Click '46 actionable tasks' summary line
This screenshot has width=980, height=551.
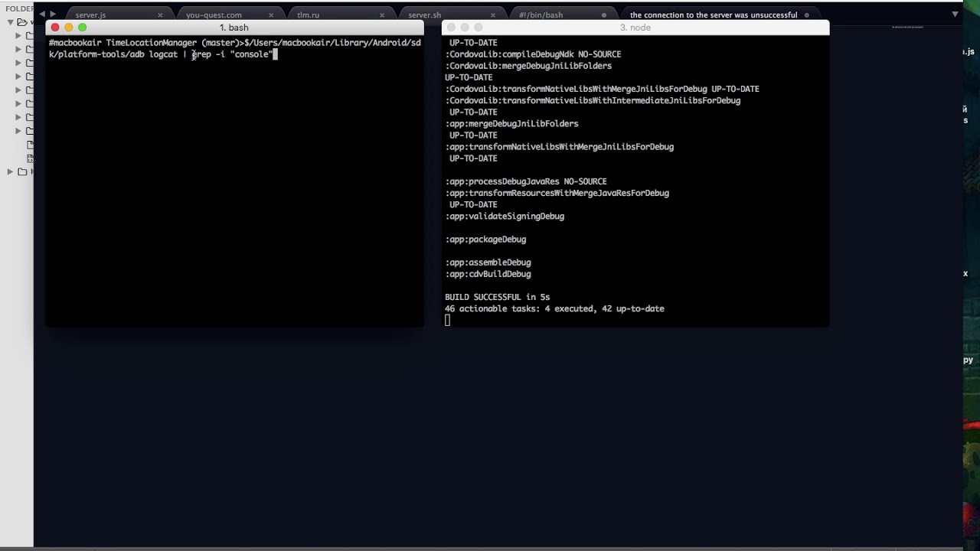[555, 308]
